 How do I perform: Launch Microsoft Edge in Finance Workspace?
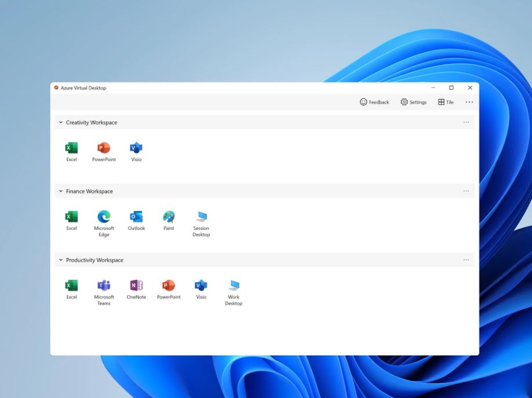[104, 217]
